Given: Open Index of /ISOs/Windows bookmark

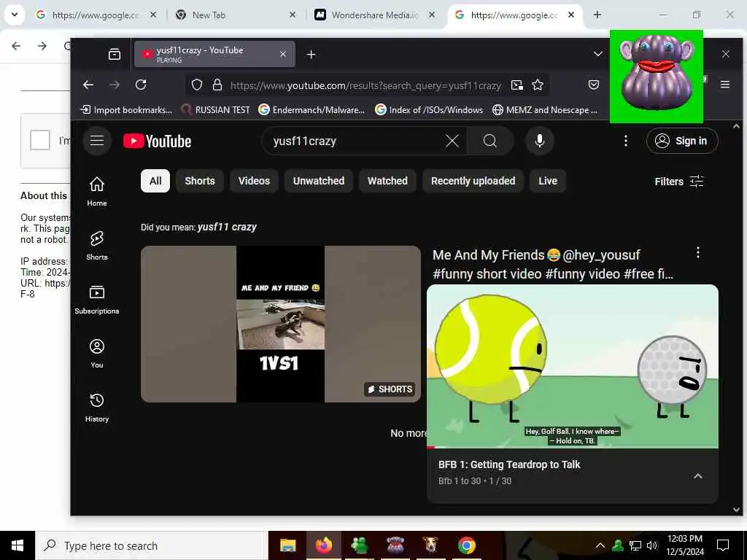Looking at the screenshot, I should pyautogui.click(x=429, y=110).
